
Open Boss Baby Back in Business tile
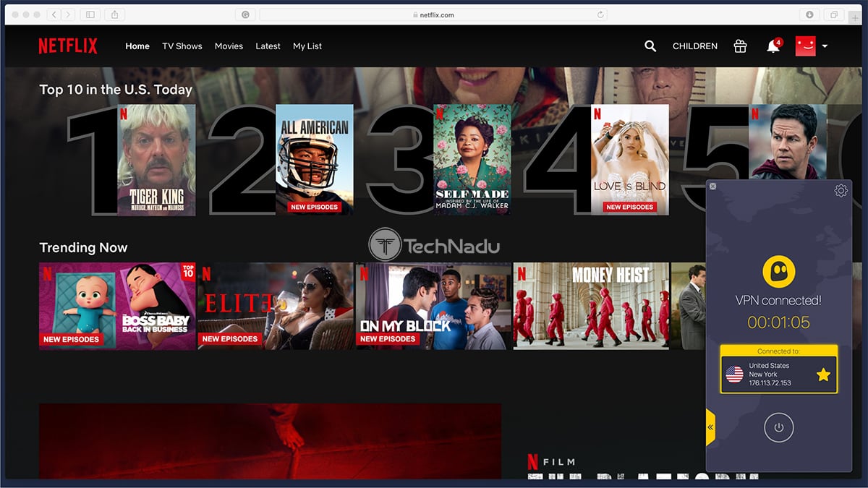(117, 306)
